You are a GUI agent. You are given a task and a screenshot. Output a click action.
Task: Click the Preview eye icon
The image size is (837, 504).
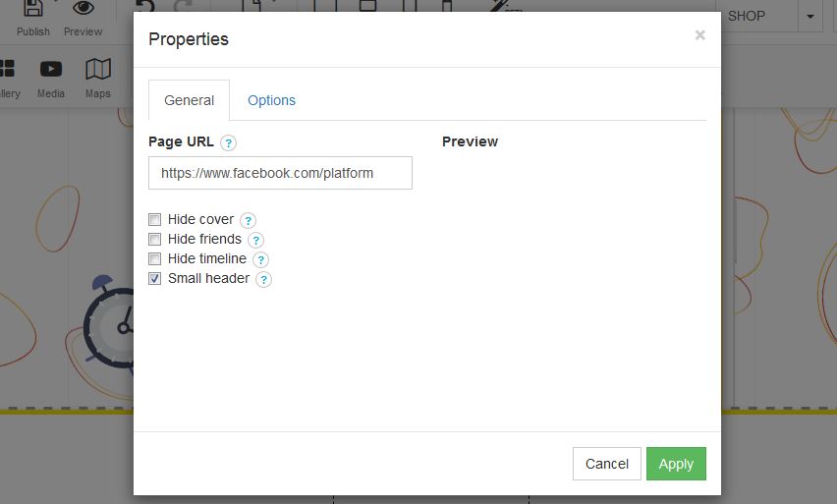tap(83, 10)
